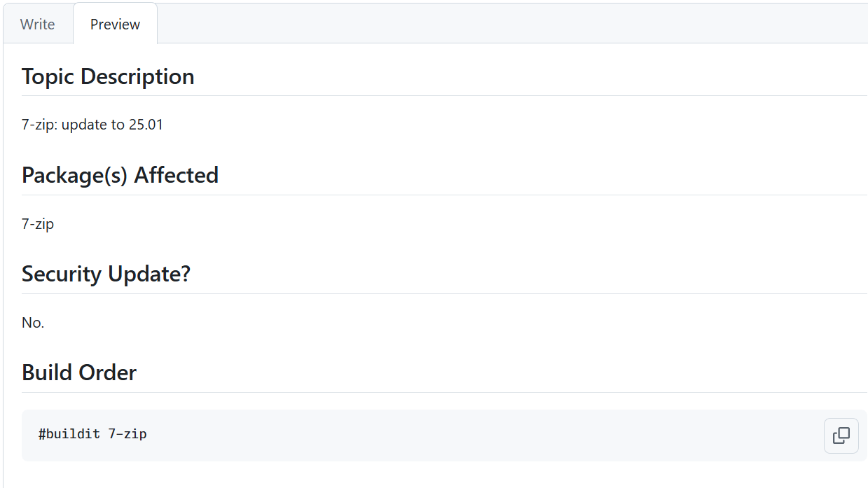868x488 pixels.
Task: Click the word Security in heading
Action: pyautogui.click(x=62, y=274)
